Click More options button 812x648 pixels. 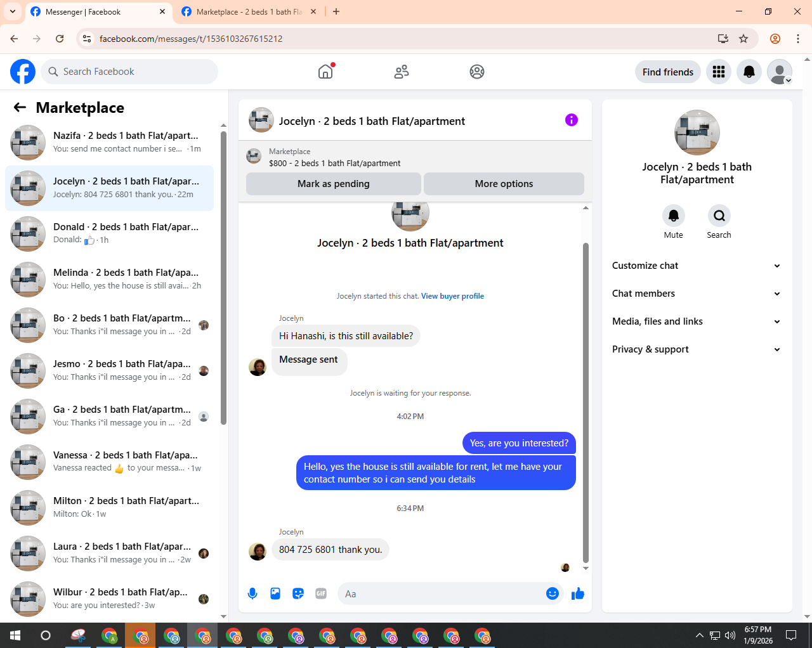504,184
